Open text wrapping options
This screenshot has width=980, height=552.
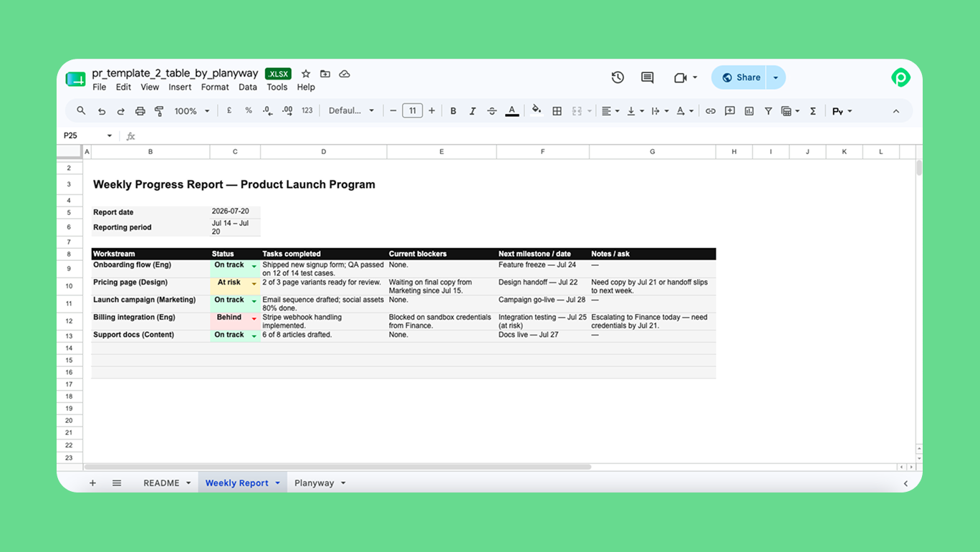[660, 111]
